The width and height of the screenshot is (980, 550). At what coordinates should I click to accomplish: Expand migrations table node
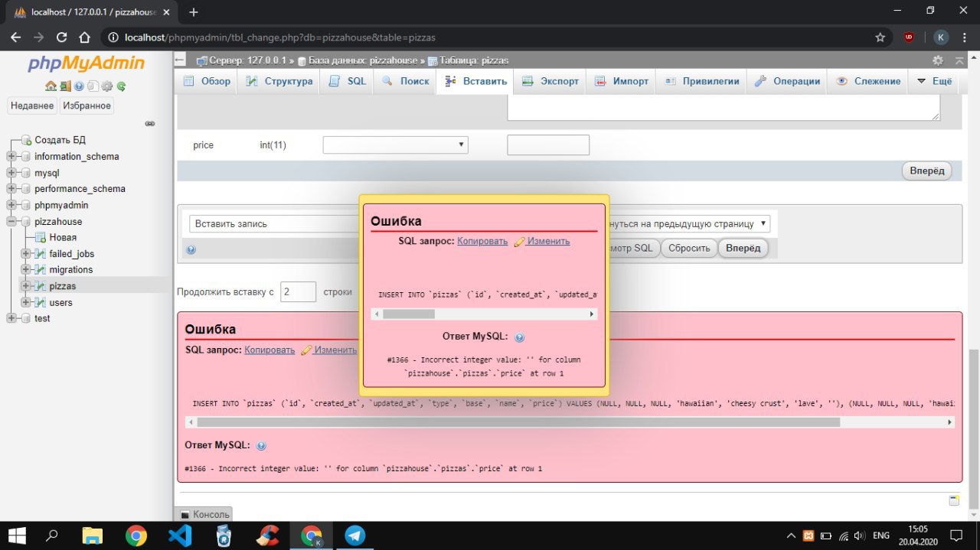(25, 269)
